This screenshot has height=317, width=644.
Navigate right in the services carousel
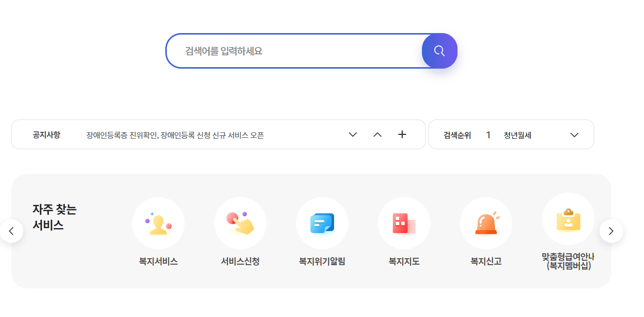click(611, 231)
